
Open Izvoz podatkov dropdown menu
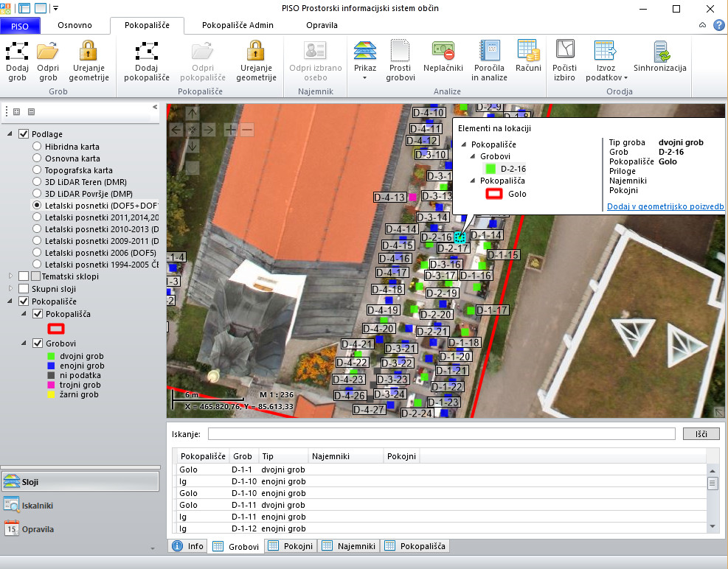coord(606,60)
